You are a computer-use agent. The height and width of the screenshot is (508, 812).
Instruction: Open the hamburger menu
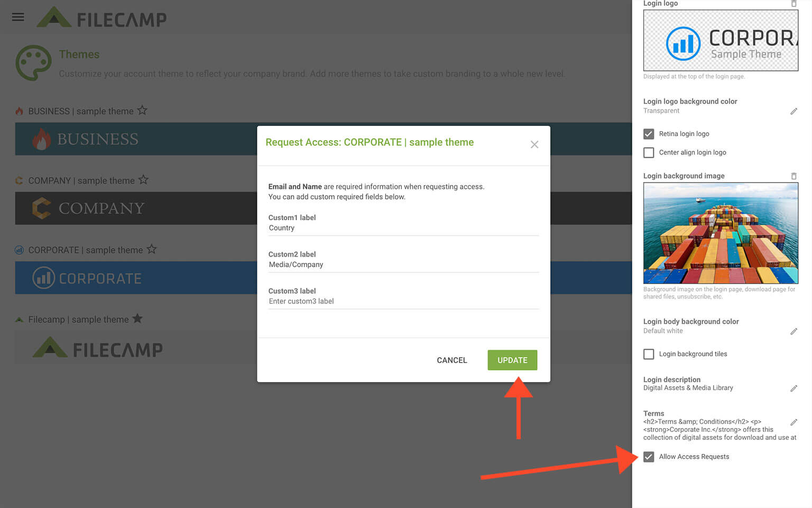point(18,17)
